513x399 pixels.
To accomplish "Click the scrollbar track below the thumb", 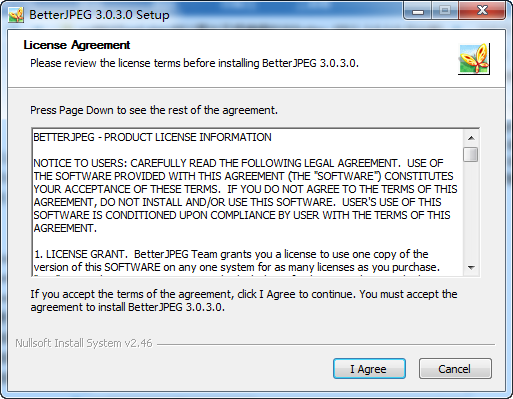I will tap(471, 211).
